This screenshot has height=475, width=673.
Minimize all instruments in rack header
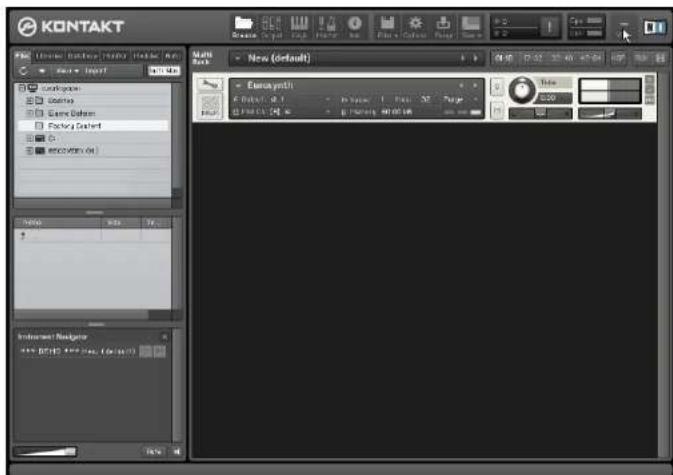point(660,57)
